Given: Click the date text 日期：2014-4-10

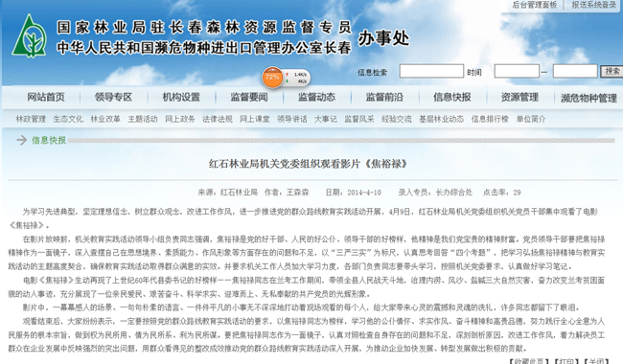Looking at the screenshot, I should point(354,193).
